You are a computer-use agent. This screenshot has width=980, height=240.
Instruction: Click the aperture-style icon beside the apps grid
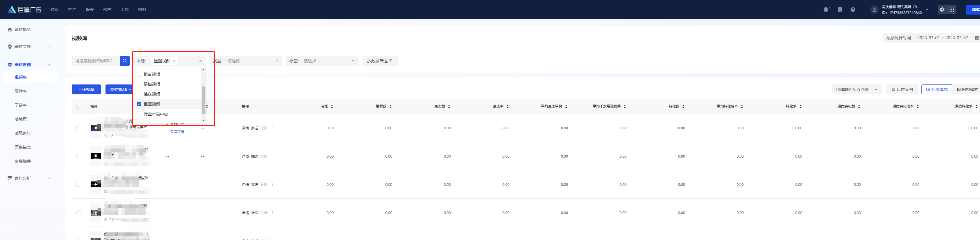tap(942, 10)
